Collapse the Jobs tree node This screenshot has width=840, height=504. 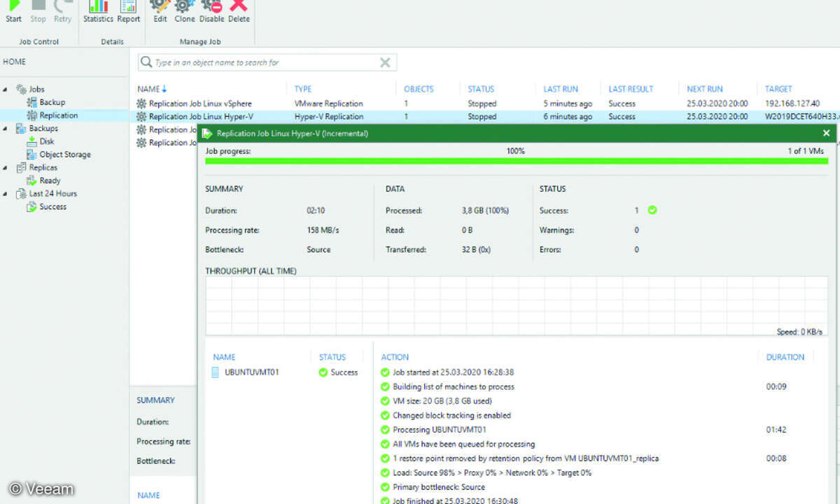(6, 90)
